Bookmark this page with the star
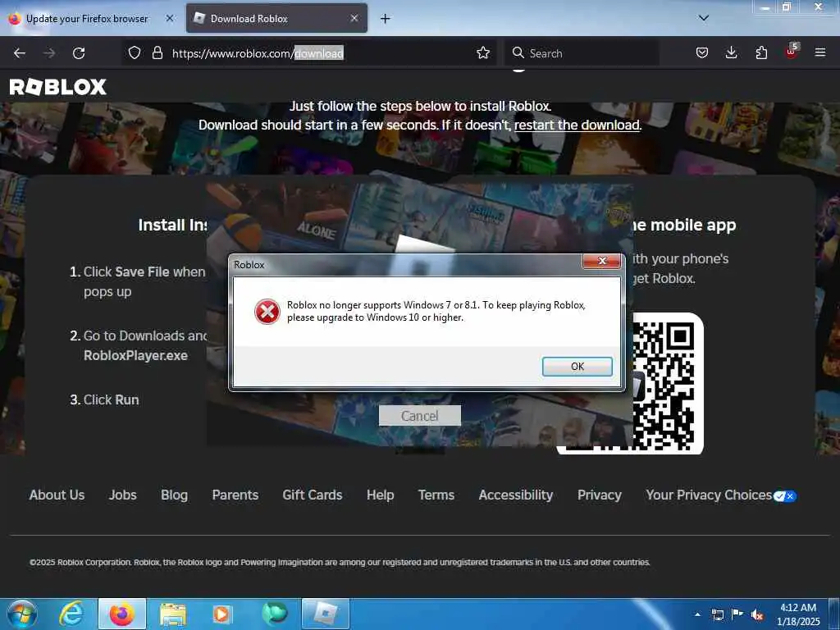The image size is (840, 630). pyautogui.click(x=482, y=52)
